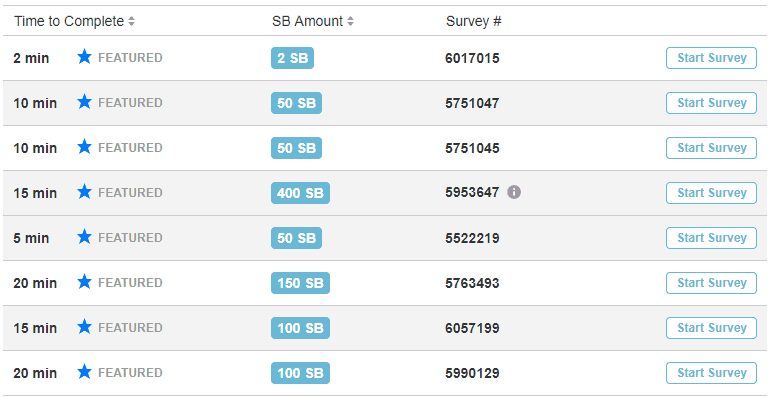Screen dimensions: 773x397
Task: Start Survey for number 5751047
Action: (711, 103)
